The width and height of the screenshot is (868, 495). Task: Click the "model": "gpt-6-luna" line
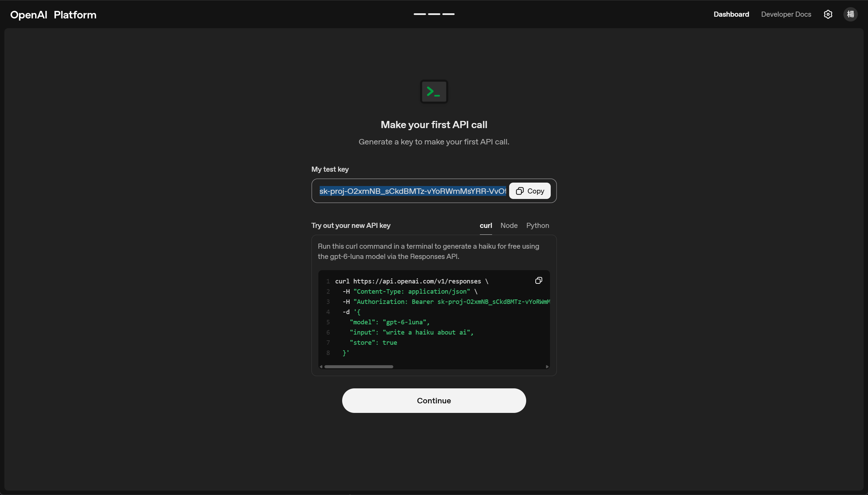click(x=390, y=322)
